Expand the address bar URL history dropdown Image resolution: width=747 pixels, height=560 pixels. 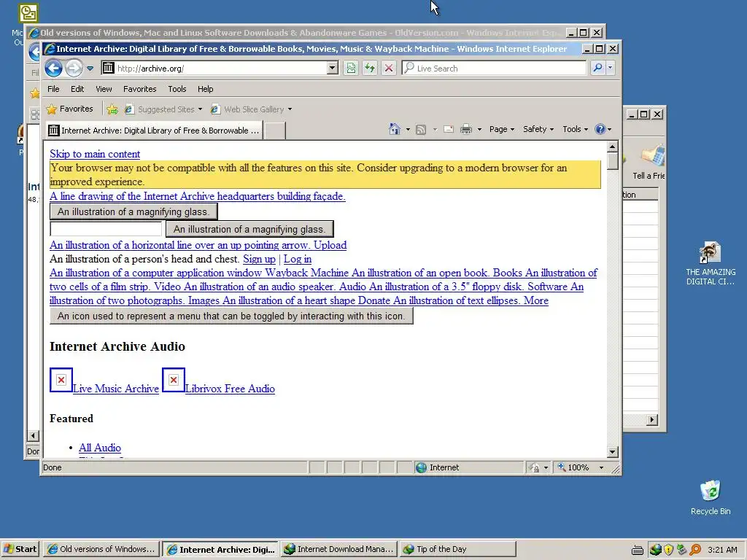(333, 68)
